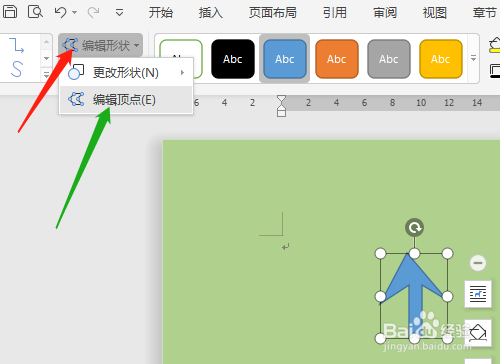
Task: Undo the last action
Action: [x=60, y=13]
